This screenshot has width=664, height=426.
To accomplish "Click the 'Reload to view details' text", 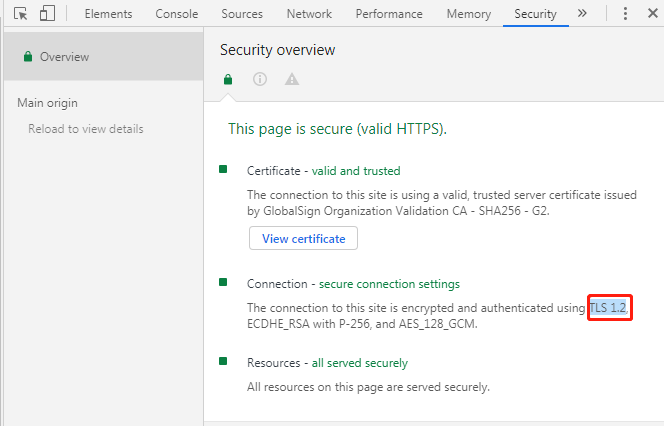I will (86, 129).
